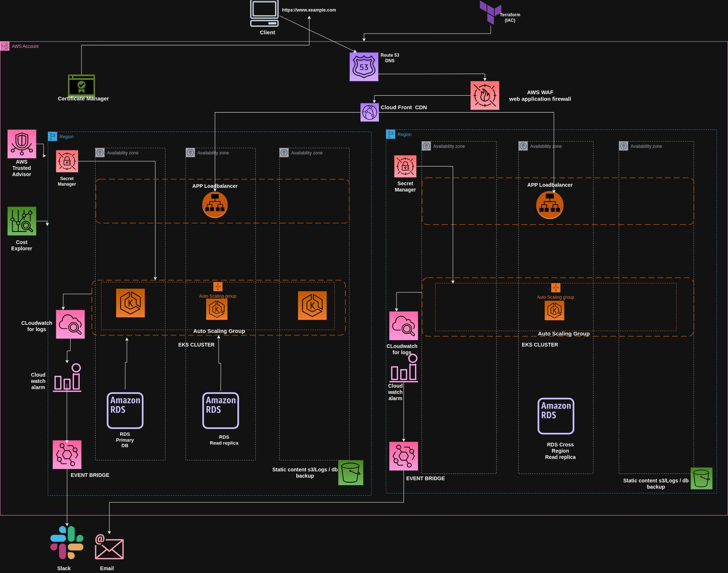Select the Cost Explorer icon
Screen dimensions: 728x573
coord(22,221)
